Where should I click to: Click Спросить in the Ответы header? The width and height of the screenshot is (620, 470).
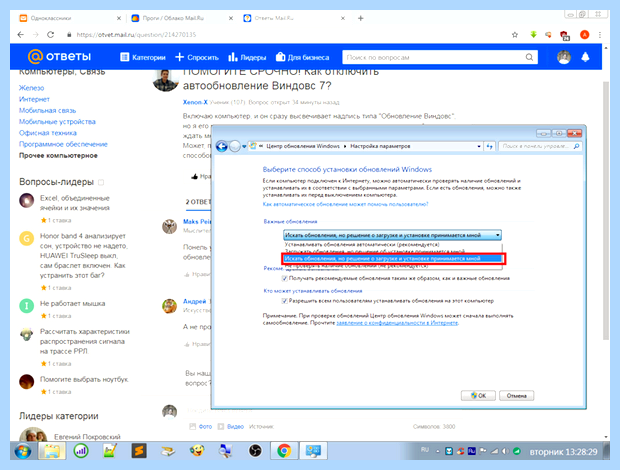pyautogui.click(x=197, y=57)
